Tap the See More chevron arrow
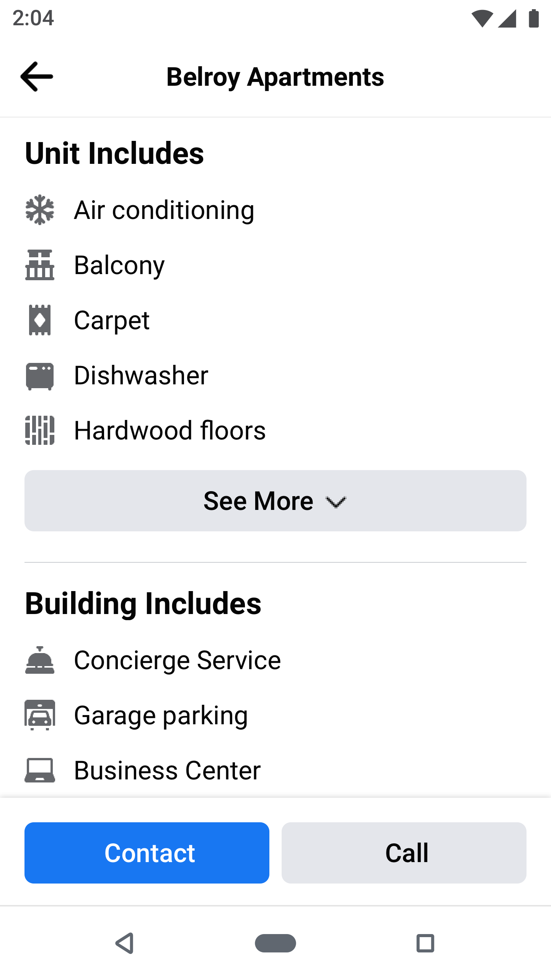This screenshot has height=980, width=551. tap(336, 502)
